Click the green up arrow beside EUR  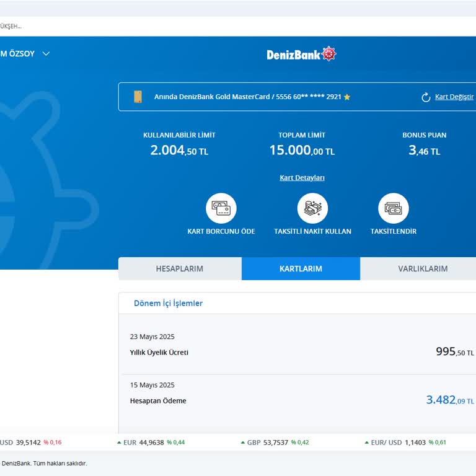(x=119, y=443)
